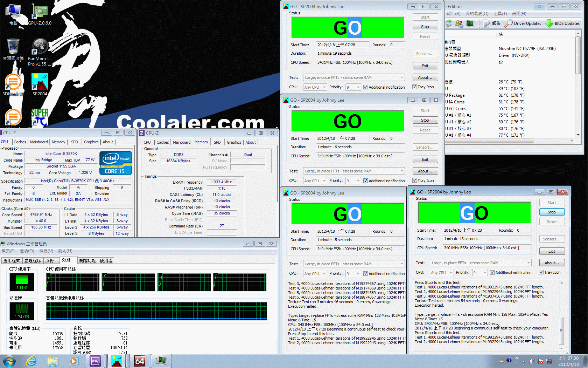Click the two-users icon in AIDA64 toolbar
This screenshot has height=368, width=588.
(459, 23)
